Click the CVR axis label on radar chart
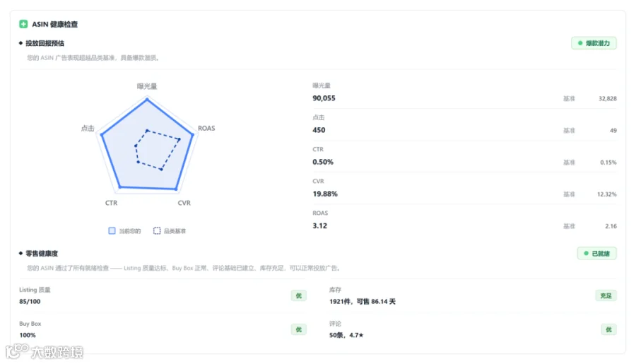The width and height of the screenshot is (636, 364). point(184,203)
